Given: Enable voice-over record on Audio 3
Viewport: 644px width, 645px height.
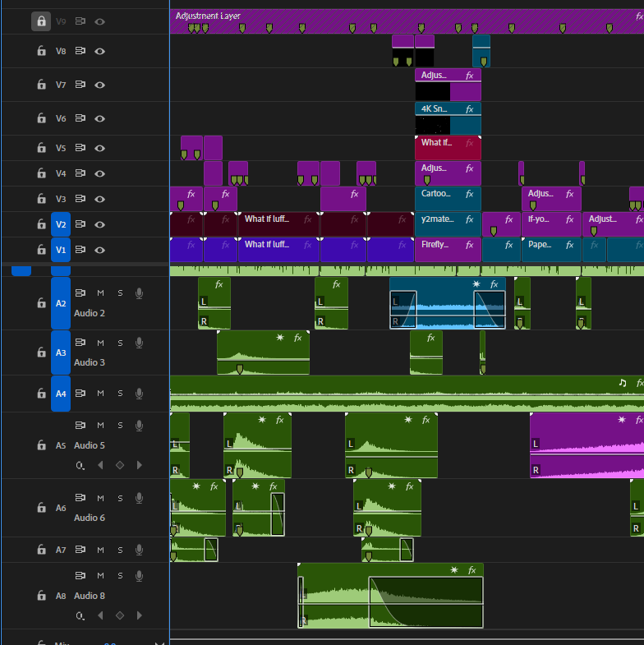Looking at the screenshot, I should coord(140,343).
